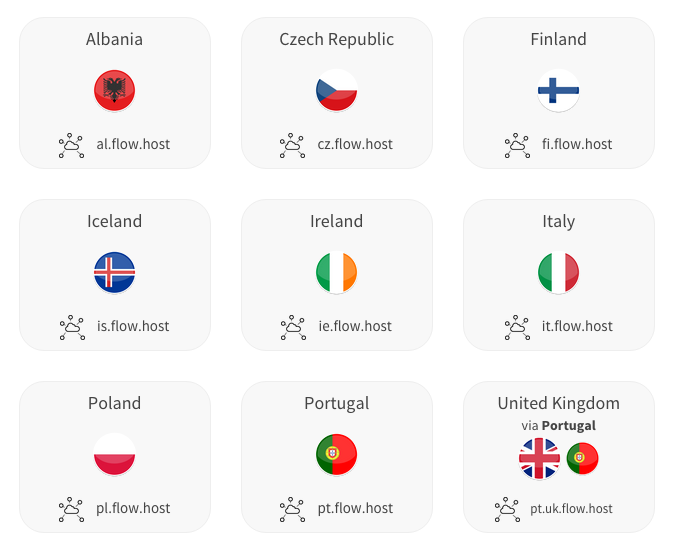
Task: Click the it.flow.host address
Action: pyautogui.click(x=577, y=326)
